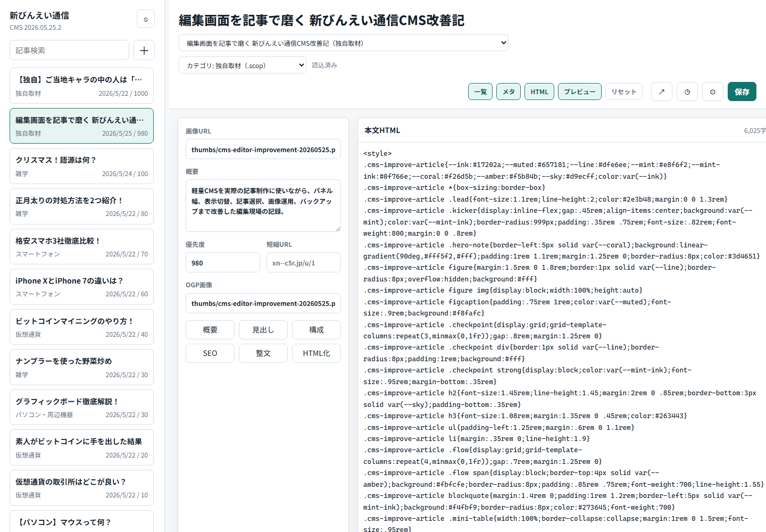Open article iPhone XとiPhone 7の違いは？
Viewport: 766px width, 532px height.
(x=81, y=287)
